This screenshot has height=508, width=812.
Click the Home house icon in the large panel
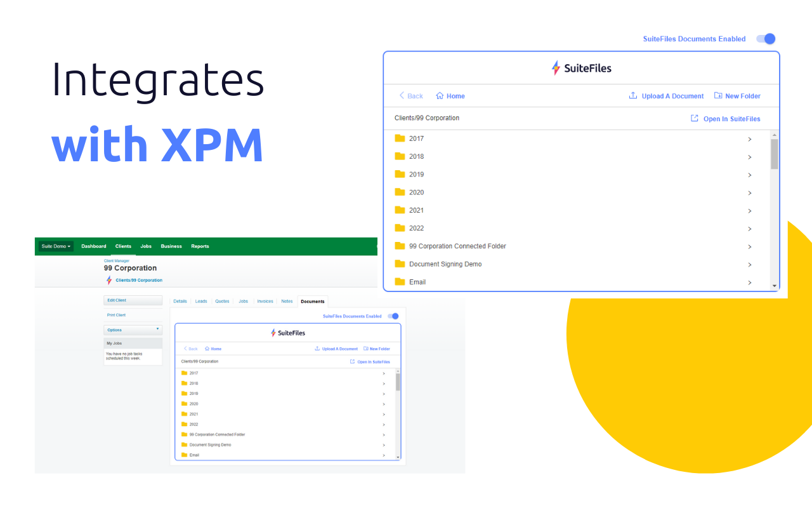(440, 96)
